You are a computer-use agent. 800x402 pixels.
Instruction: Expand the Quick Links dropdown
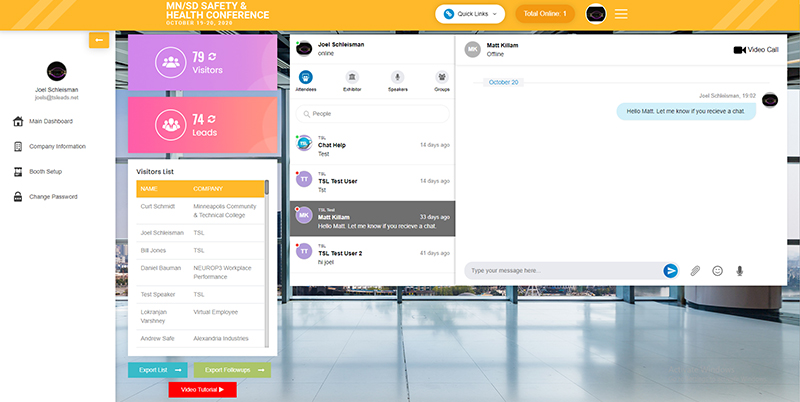(470, 14)
